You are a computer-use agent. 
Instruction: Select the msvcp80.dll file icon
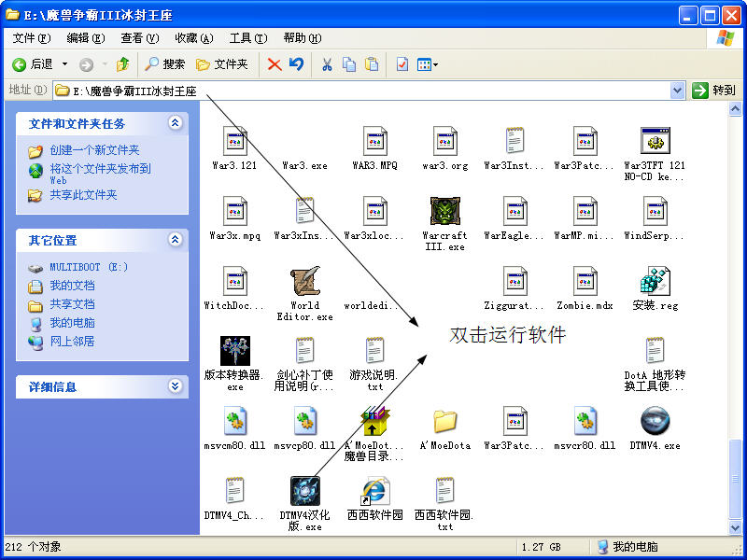click(305, 421)
